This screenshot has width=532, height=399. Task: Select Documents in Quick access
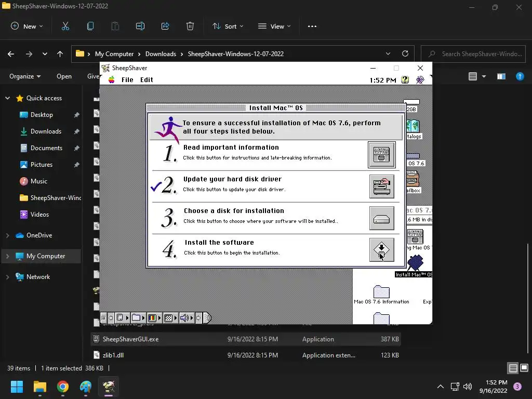[x=46, y=148]
